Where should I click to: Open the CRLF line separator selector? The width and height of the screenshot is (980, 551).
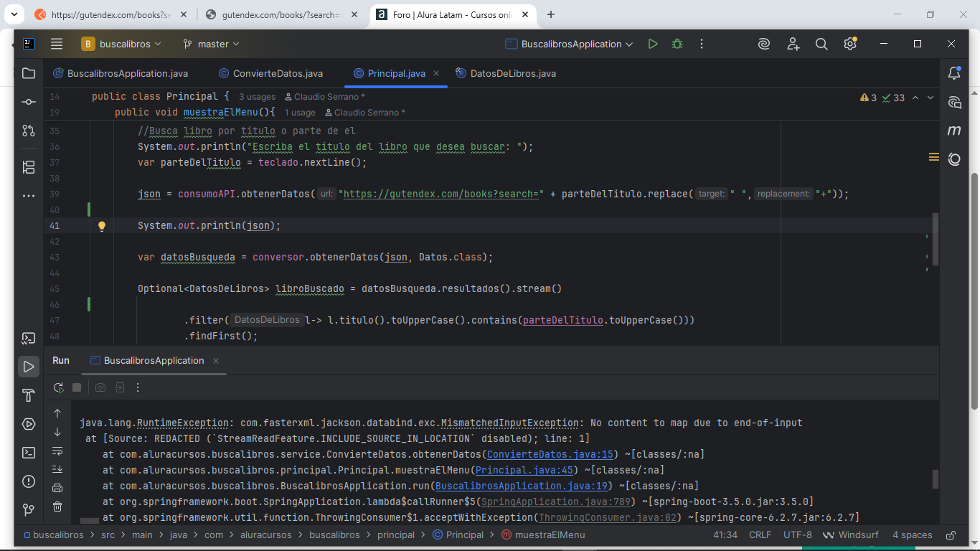coord(760,535)
